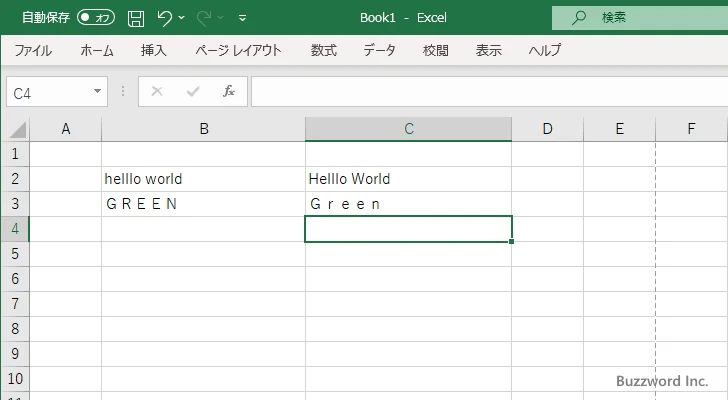Screen dimensions: 728x400
Task: Select row 3 header
Action: pyautogui.click(x=15, y=204)
